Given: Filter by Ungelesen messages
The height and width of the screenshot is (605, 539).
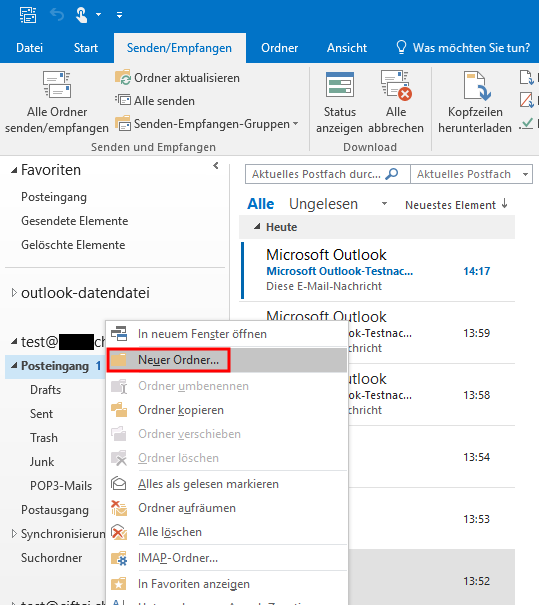Looking at the screenshot, I should 323,204.
